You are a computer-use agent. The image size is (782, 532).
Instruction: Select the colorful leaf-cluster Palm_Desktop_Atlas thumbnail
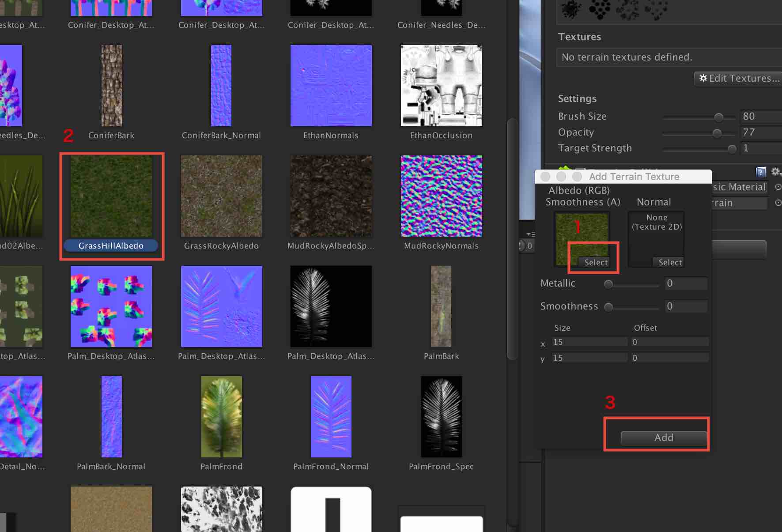(x=111, y=306)
